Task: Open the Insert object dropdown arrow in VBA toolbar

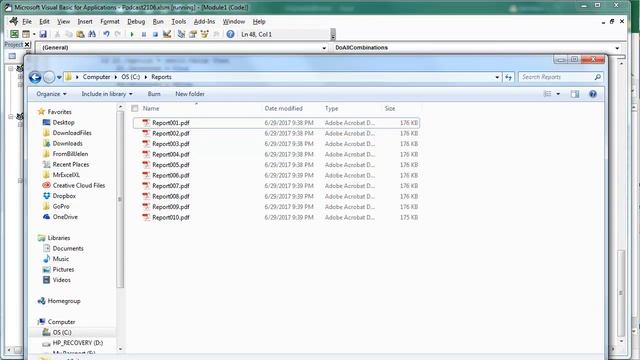Action: click(x=34, y=34)
